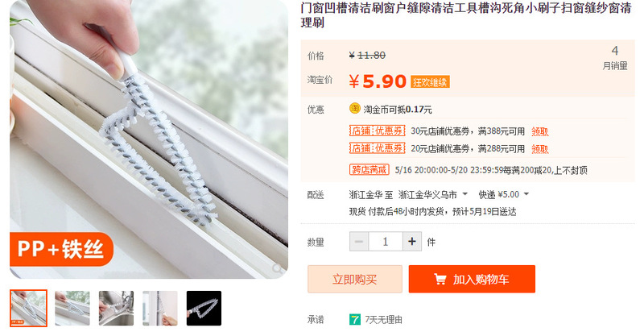Click the shopping cart icon

[440, 279]
